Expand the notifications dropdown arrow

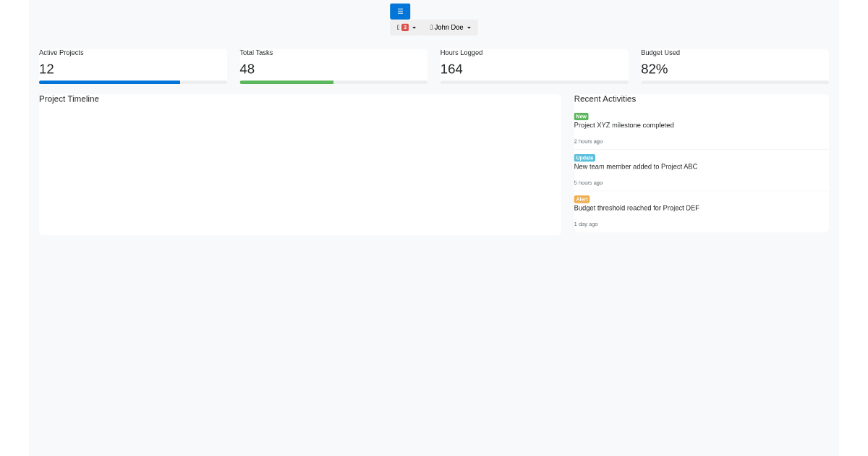click(414, 27)
